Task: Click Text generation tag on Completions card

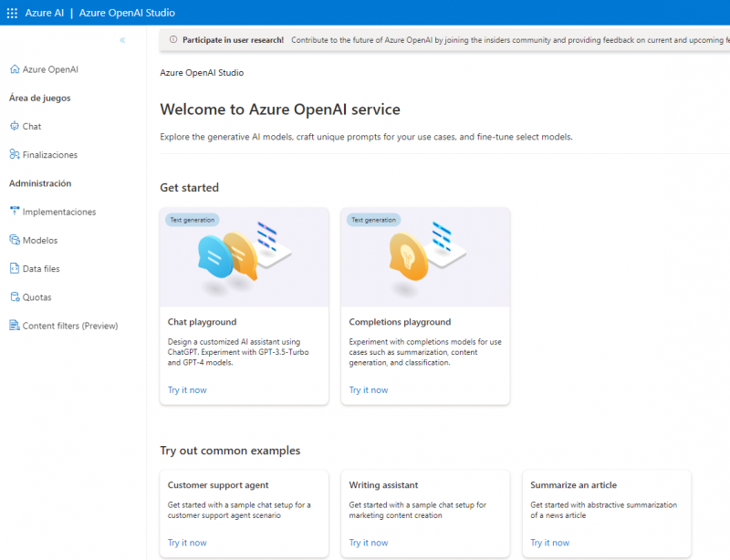Action: (373, 220)
